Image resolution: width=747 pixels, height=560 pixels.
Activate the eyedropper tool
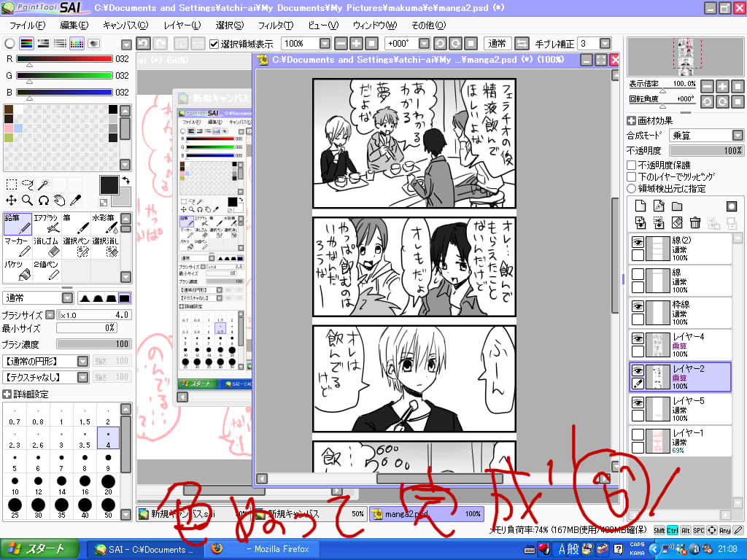click(x=75, y=201)
